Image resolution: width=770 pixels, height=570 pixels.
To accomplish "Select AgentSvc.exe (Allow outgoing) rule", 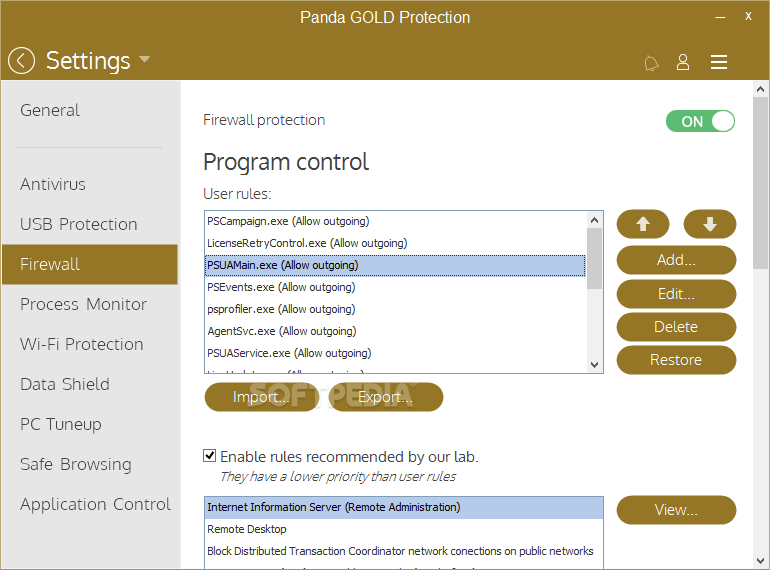I will pyautogui.click(x=396, y=331).
